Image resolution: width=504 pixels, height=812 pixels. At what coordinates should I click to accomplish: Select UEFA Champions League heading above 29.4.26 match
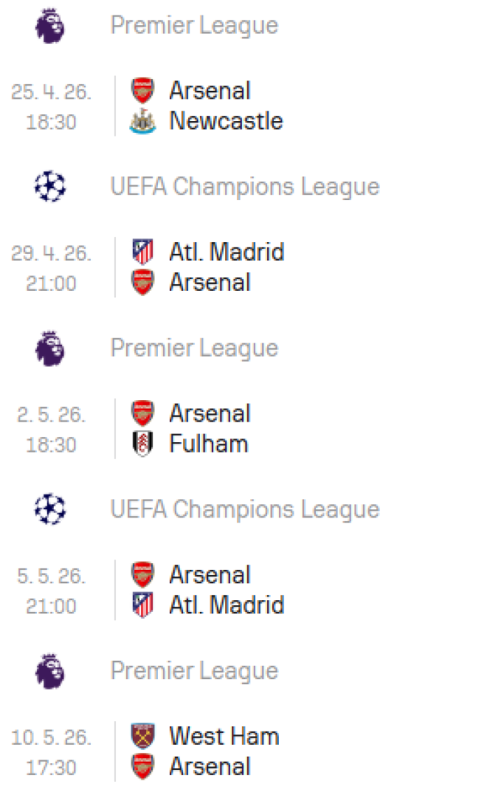[245, 187]
